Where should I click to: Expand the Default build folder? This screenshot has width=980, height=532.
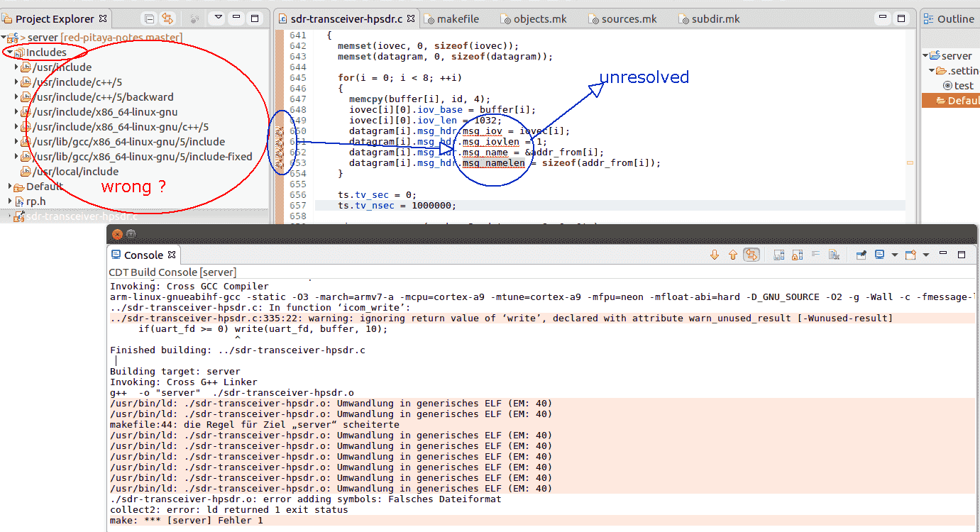point(10,187)
